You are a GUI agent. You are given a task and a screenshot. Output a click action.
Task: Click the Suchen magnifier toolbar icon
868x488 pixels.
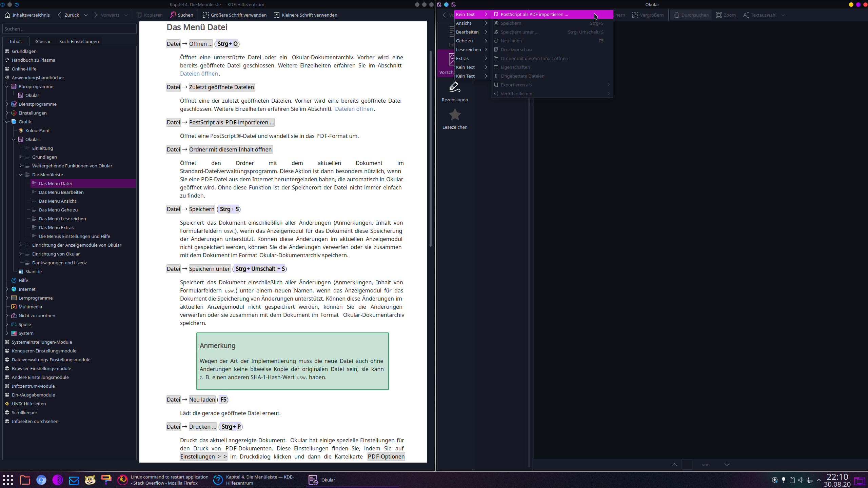(173, 15)
